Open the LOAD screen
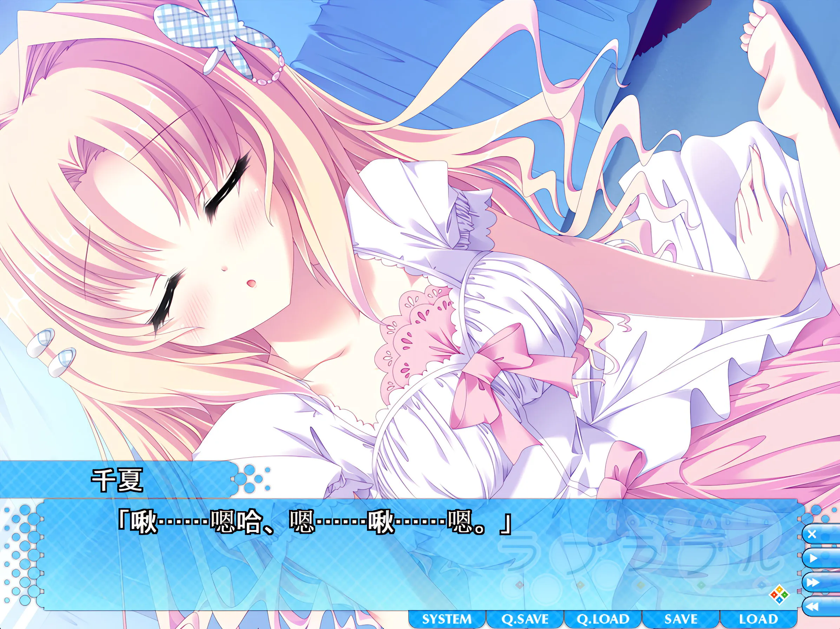 pos(759,620)
